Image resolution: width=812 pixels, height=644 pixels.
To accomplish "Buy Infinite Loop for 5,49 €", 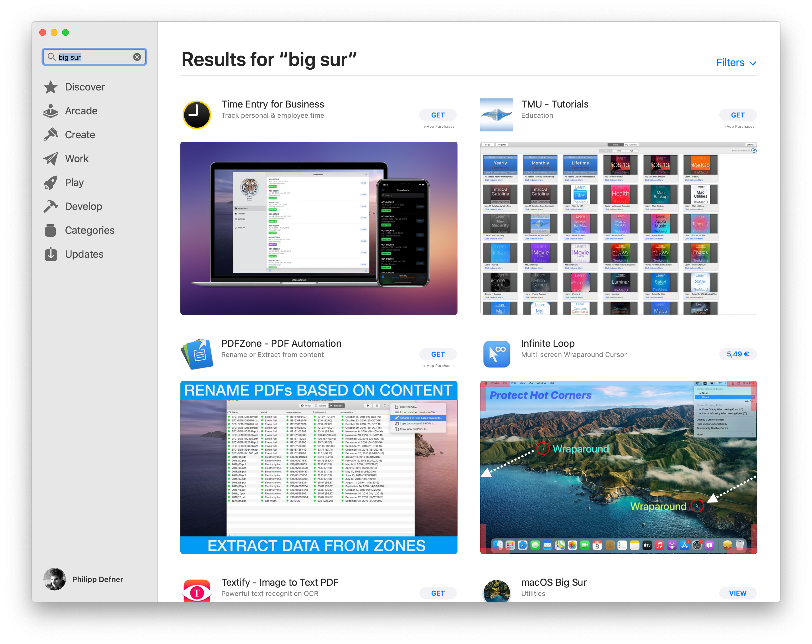I will [737, 354].
